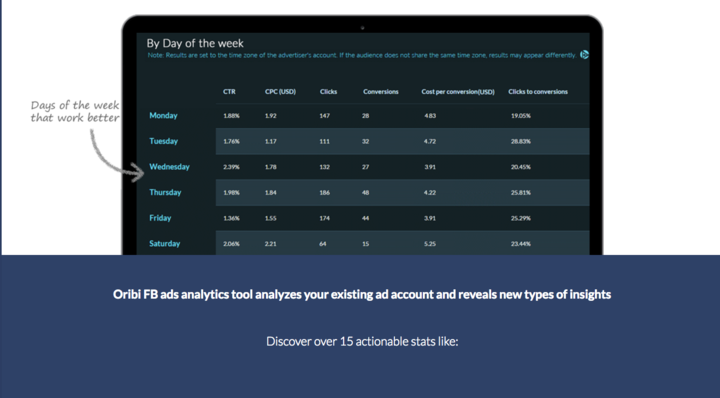
Task: Click the Wednesday row label
Action: pyautogui.click(x=169, y=167)
